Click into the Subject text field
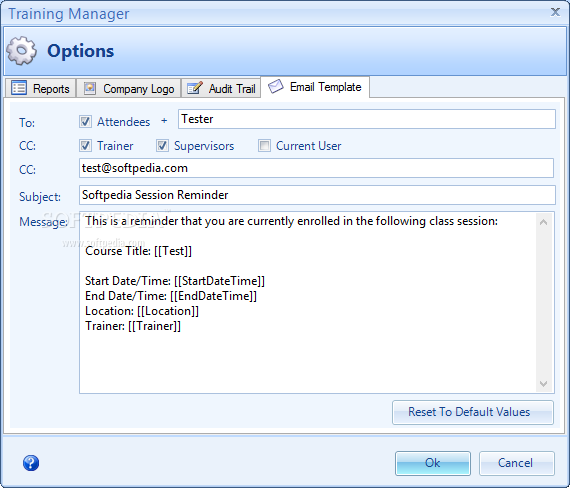 tap(317, 195)
